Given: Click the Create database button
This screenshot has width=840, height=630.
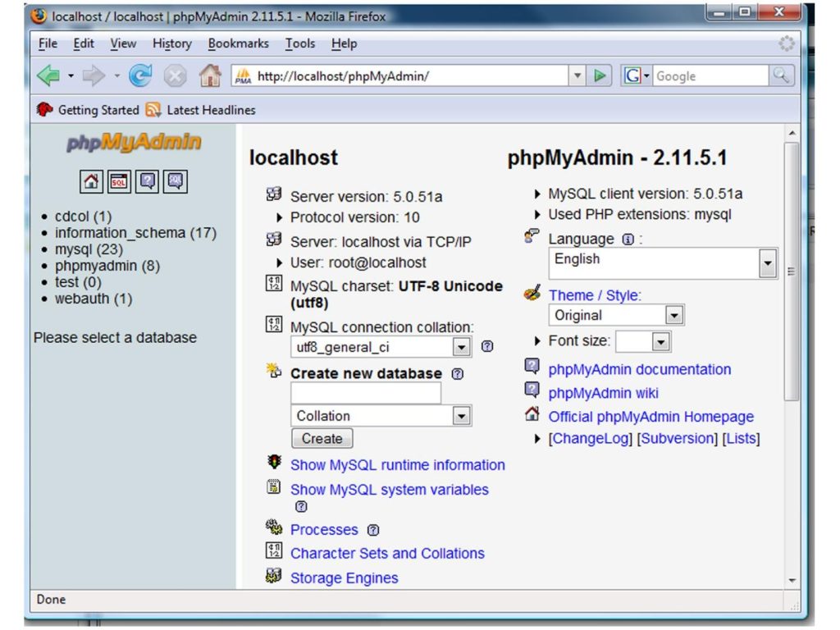Looking at the screenshot, I should coord(322,438).
